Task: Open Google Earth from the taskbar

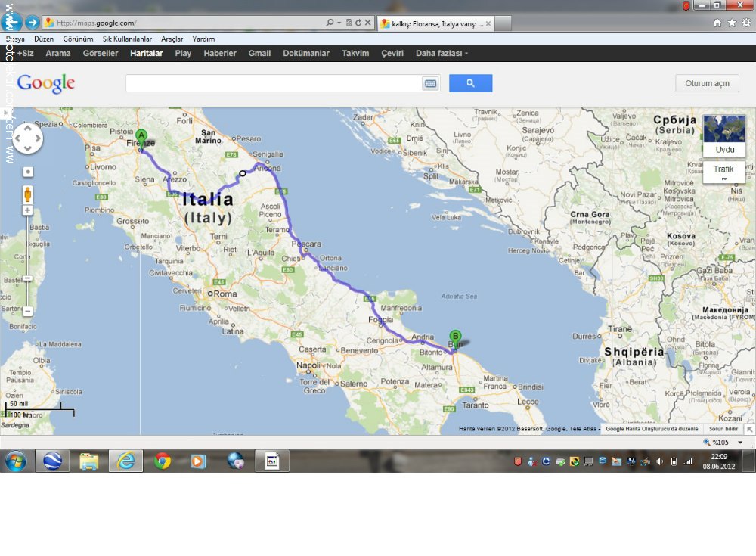Action: [x=53, y=461]
